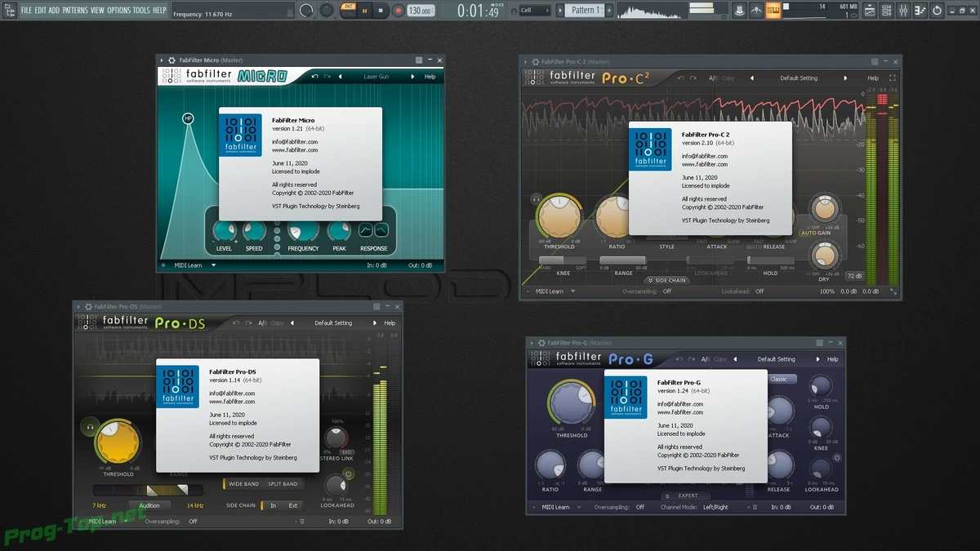Add new pattern with plus button
The width and height of the screenshot is (980, 551).
point(608,11)
